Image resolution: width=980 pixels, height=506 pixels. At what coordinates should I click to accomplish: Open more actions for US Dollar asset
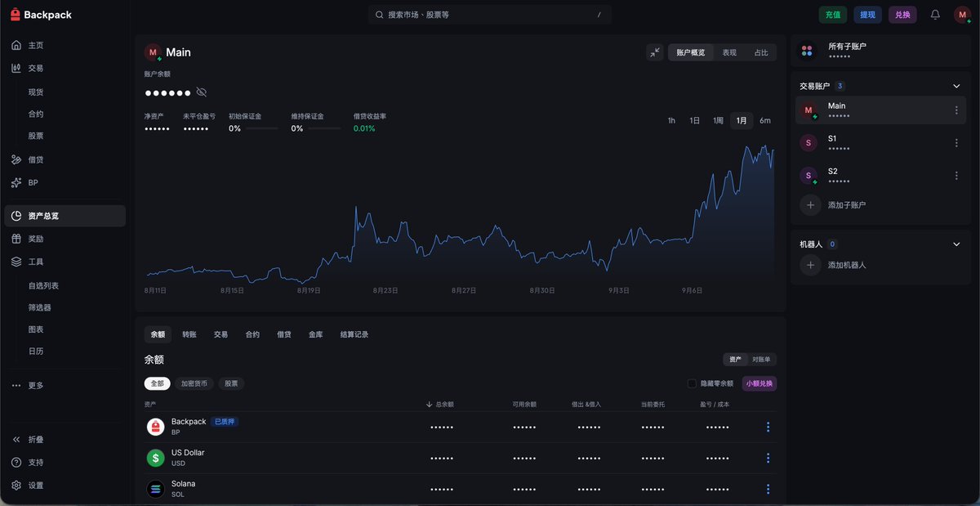point(768,458)
